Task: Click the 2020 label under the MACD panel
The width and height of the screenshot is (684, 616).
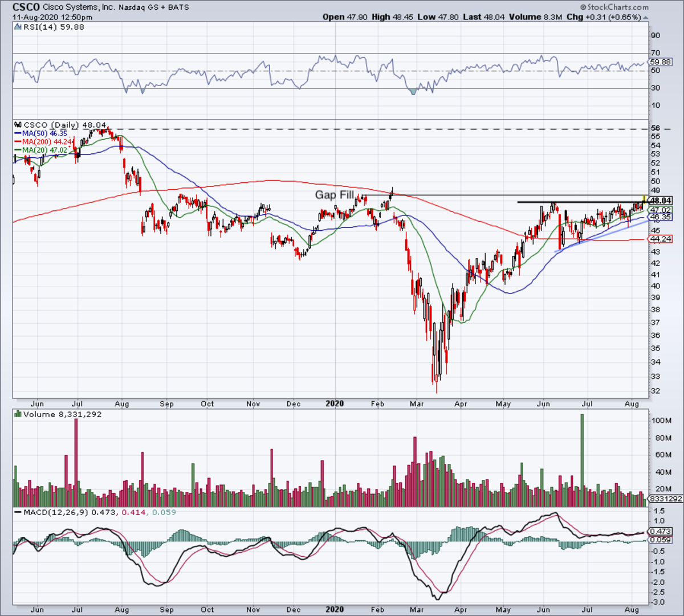Action: (x=335, y=609)
